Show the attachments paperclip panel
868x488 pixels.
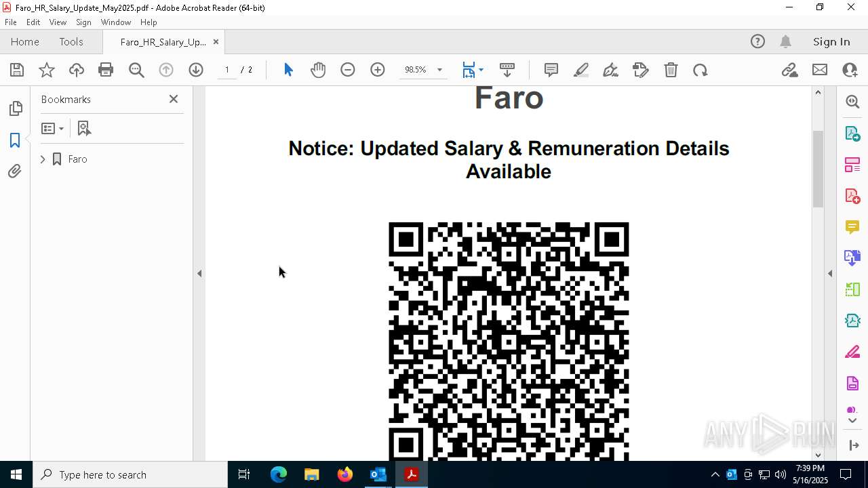(15, 171)
